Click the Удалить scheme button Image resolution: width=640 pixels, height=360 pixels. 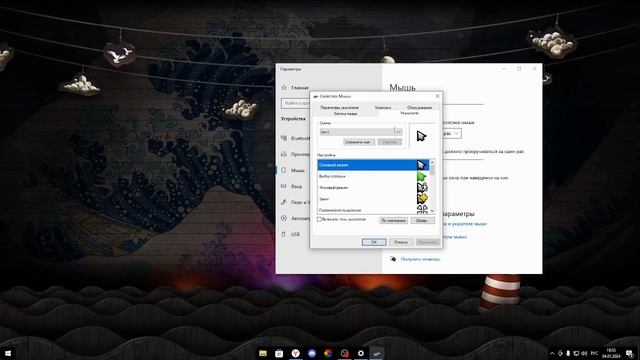click(x=390, y=142)
